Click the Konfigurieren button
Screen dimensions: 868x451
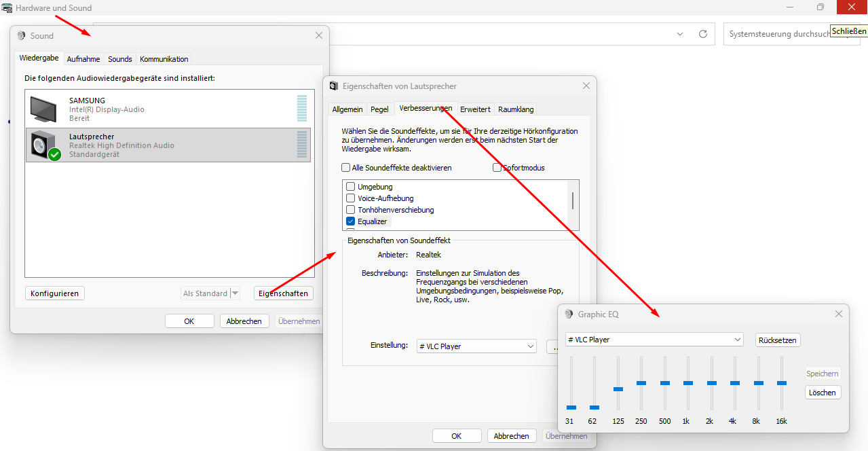(x=55, y=293)
